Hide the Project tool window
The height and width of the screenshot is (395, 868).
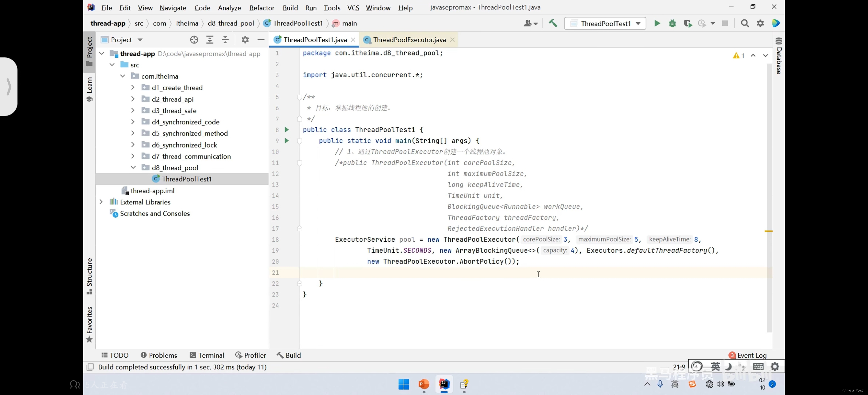(261, 40)
